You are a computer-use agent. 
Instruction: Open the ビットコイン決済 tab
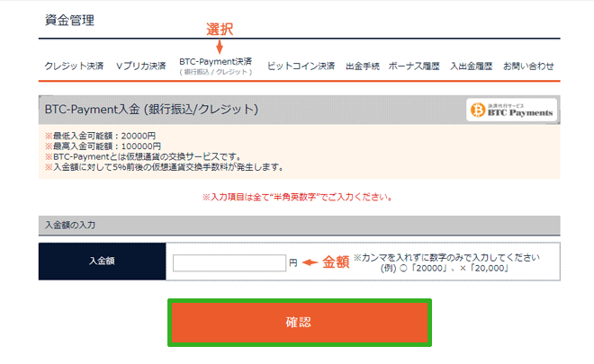[x=301, y=67]
